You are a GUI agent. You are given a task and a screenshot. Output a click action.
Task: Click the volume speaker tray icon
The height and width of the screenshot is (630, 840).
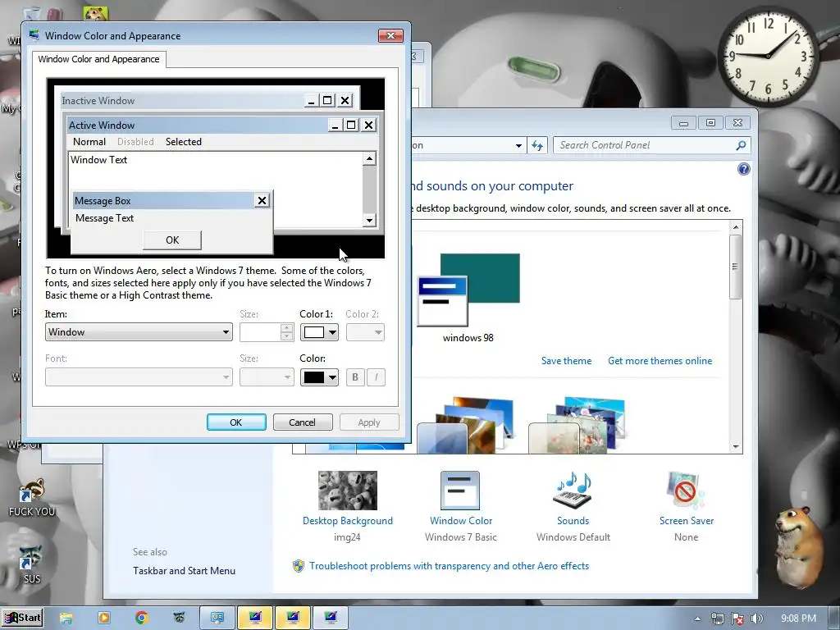coord(757,619)
